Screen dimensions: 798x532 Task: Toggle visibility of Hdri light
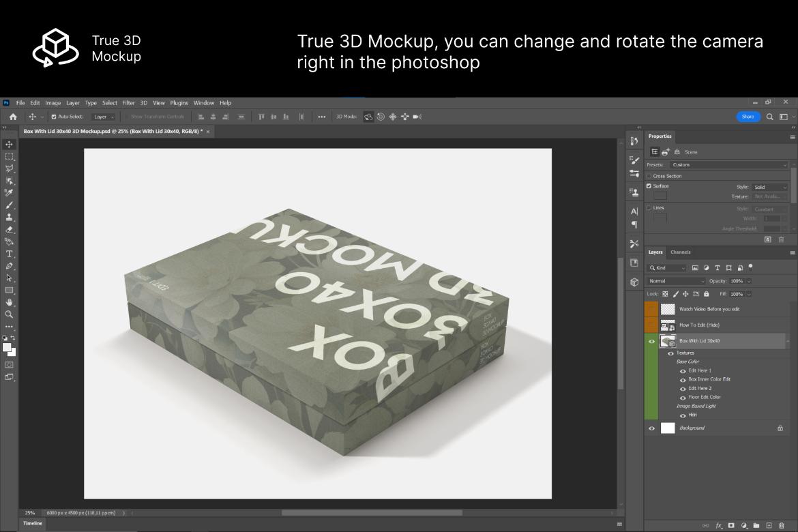click(683, 415)
